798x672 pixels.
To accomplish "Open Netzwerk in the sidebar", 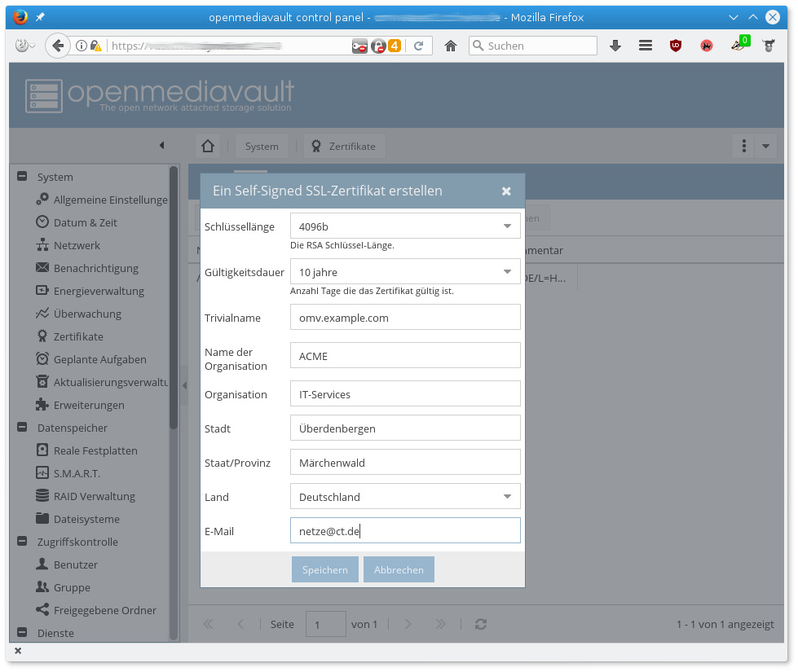I will point(77,245).
